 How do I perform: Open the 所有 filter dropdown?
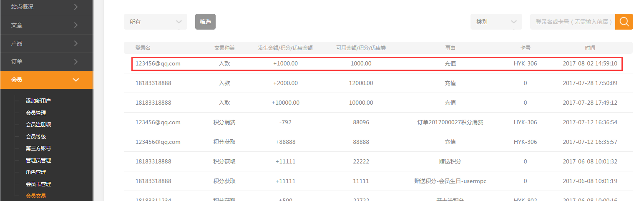pyautogui.click(x=155, y=22)
